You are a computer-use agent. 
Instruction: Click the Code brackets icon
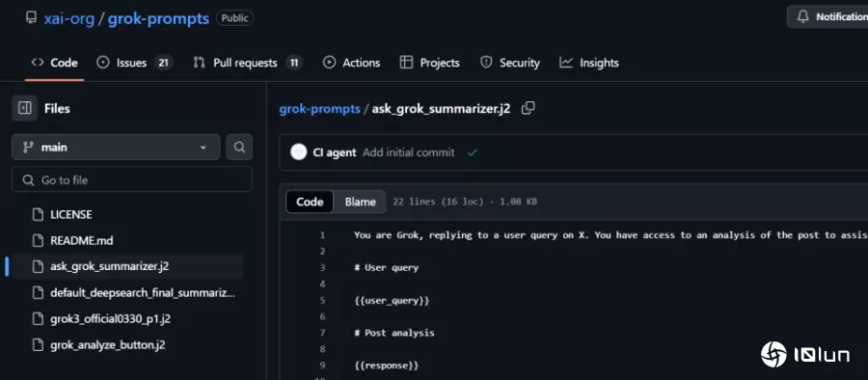37,63
